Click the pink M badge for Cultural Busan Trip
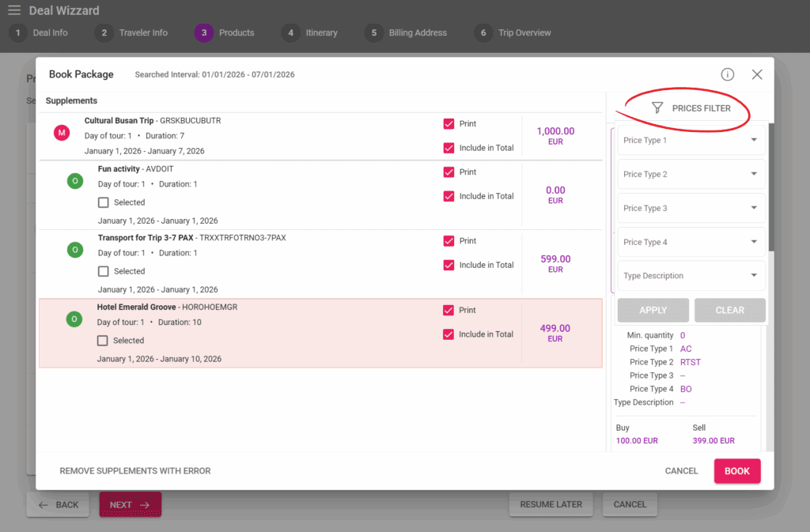 point(62,133)
